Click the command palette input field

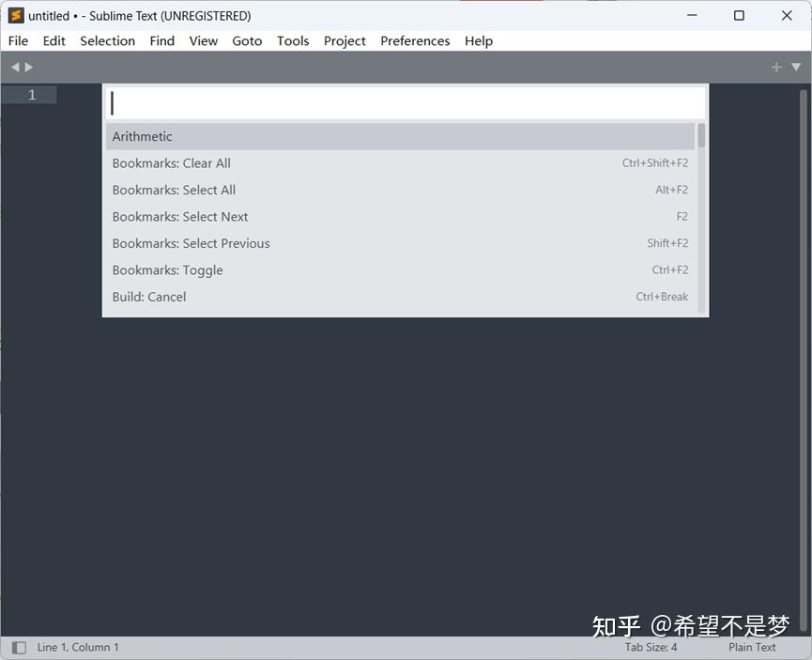click(x=406, y=102)
